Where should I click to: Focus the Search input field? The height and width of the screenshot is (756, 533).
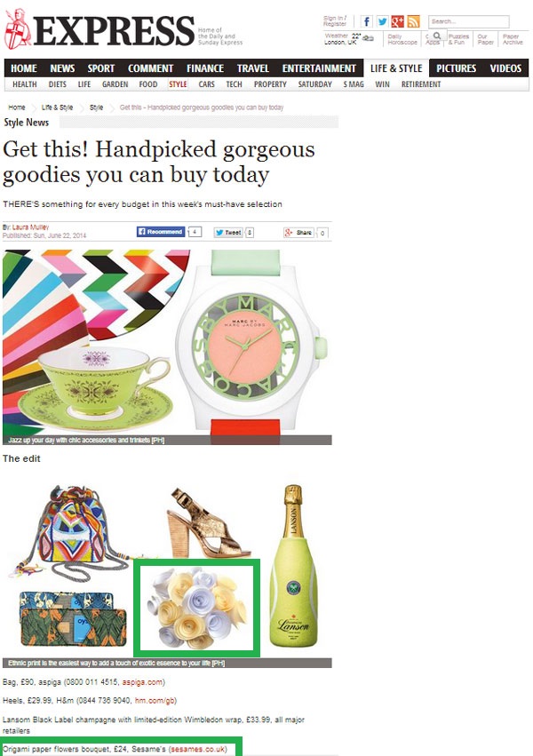pyautogui.click(x=468, y=21)
